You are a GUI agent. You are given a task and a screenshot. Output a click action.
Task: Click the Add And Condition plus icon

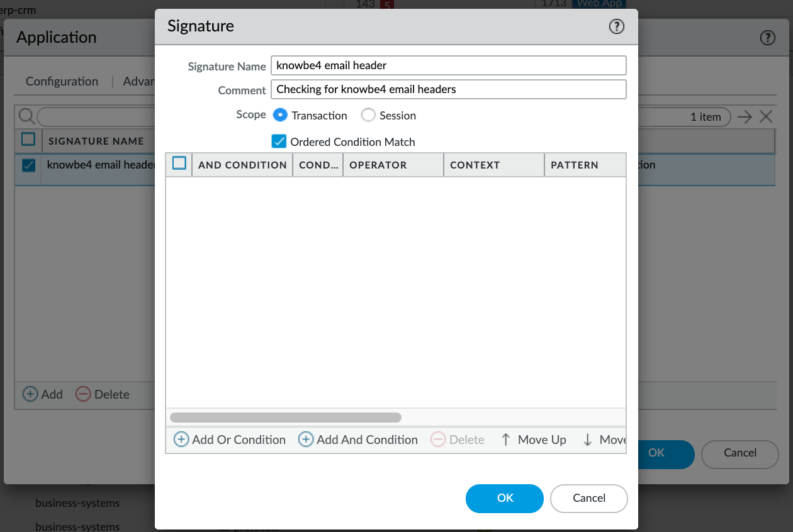tap(306, 440)
